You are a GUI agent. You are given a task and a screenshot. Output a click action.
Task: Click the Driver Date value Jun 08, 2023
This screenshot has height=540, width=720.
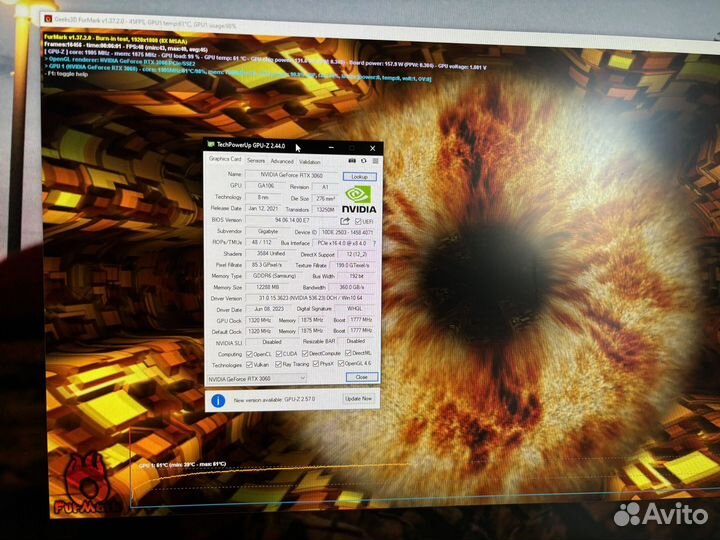[x=269, y=309]
